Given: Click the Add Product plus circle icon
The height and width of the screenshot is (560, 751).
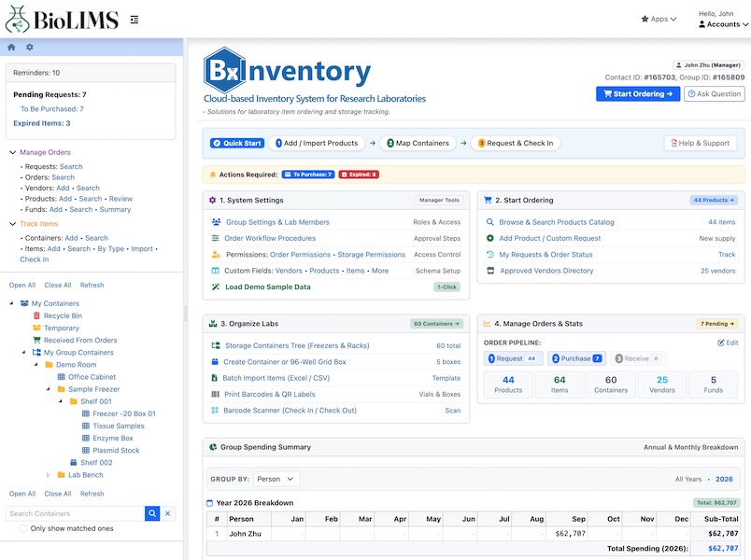Looking at the screenshot, I should point(490,238).
